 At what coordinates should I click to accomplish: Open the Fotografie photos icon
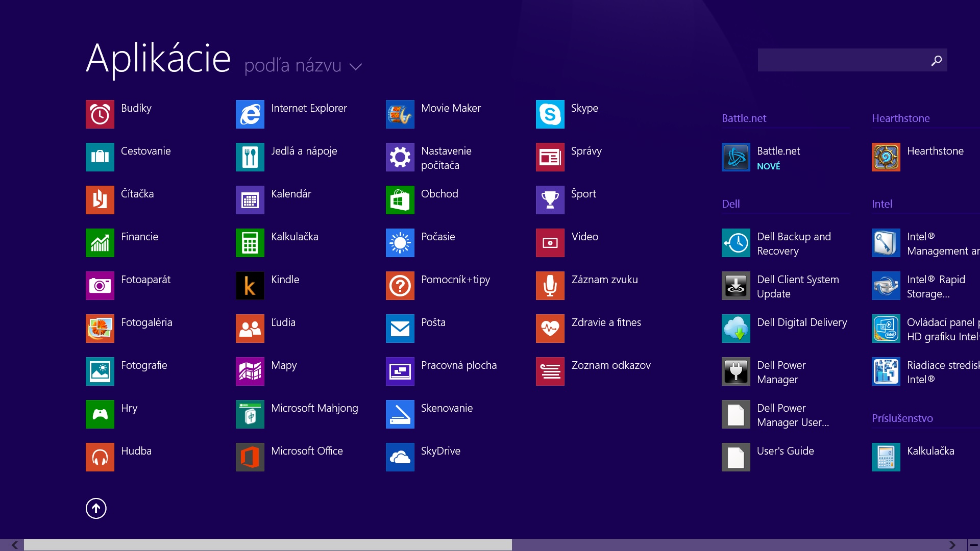click(x=100, y=371)
